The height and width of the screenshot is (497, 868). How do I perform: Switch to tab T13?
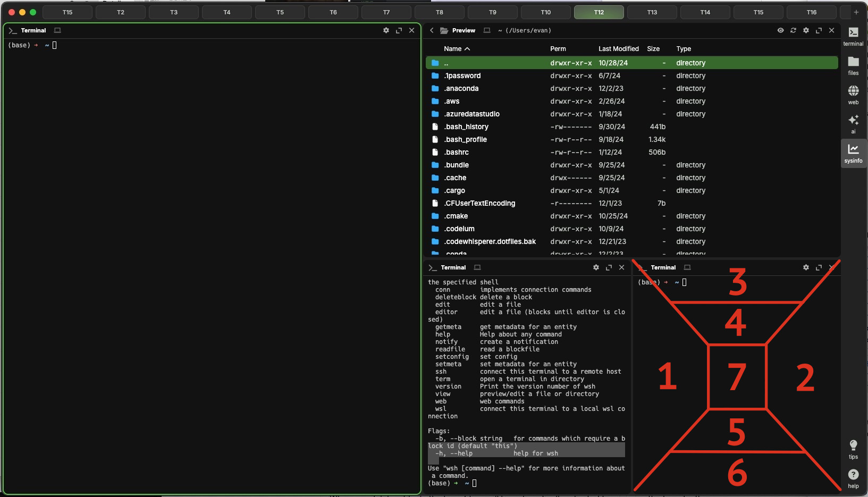652,12
